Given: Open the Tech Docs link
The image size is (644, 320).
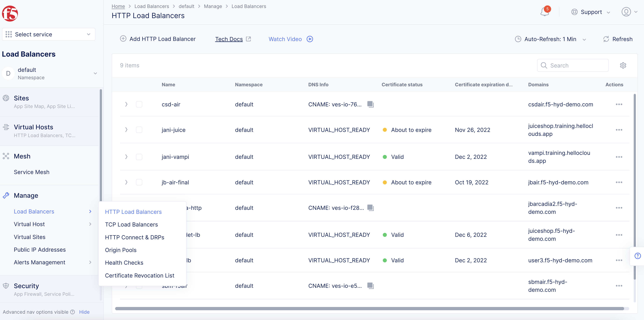Looking at the screenshot, I should [x=229, y=39].
